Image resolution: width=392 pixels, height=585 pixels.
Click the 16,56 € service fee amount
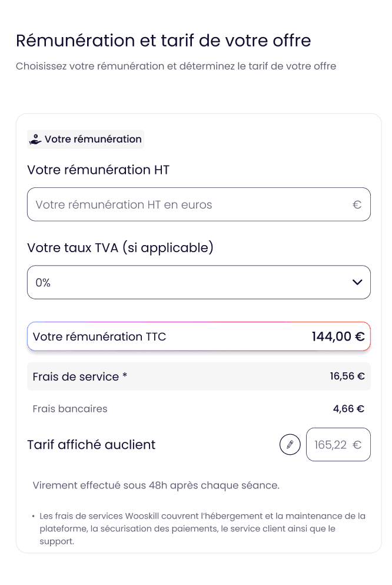click(x=347, y=376)
